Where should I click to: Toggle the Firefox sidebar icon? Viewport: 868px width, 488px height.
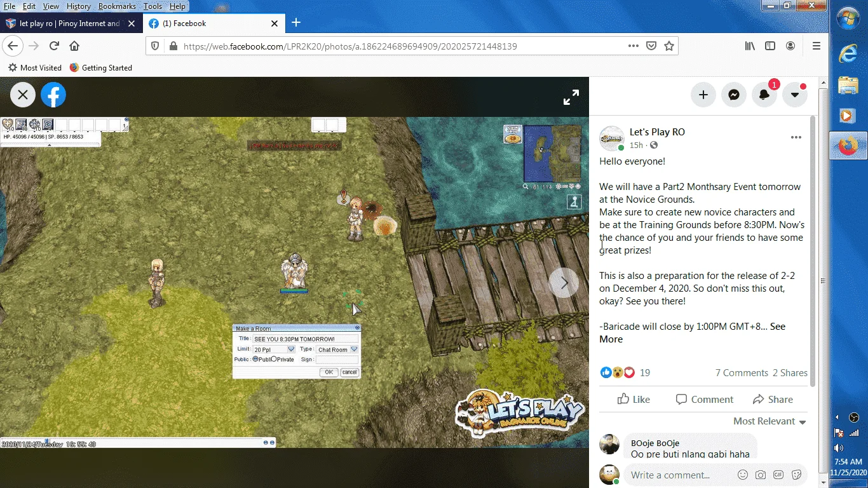[770, 46]
